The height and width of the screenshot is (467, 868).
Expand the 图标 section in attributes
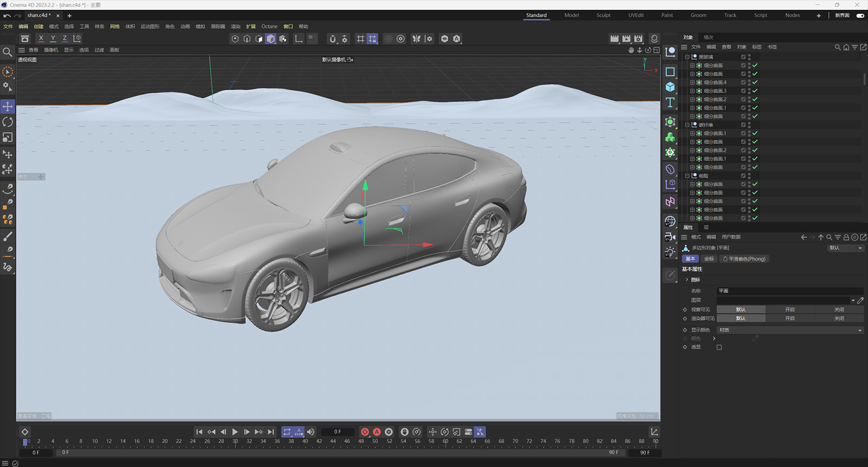687,280
